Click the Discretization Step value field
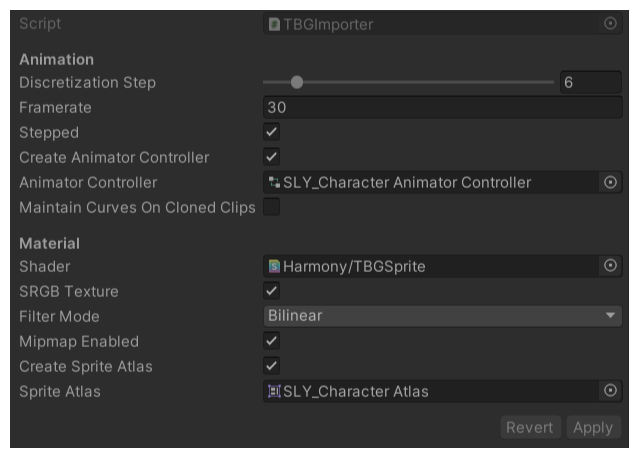This screenshot has width=639, height=458. [x=590, y=82]
